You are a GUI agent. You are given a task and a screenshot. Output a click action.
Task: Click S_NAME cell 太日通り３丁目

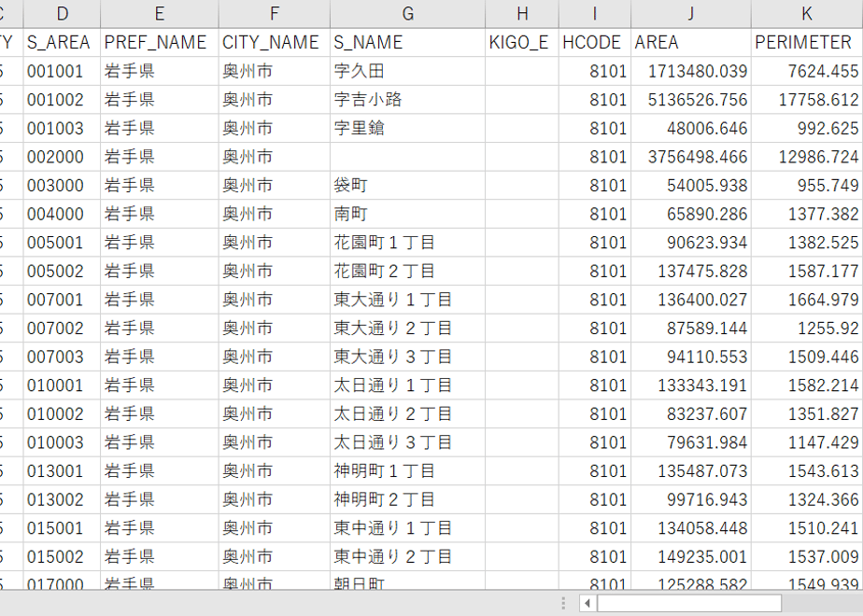[408, 442]
